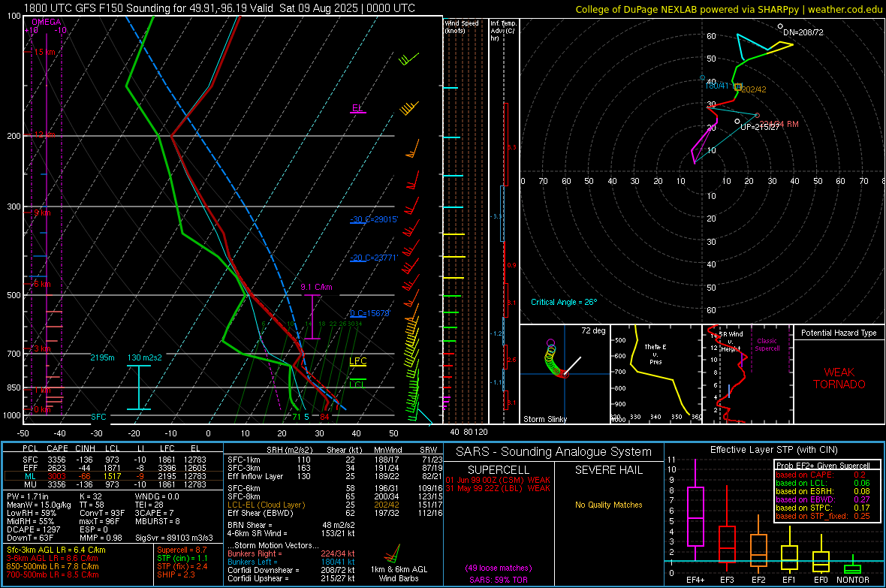Select the SFC-1km kinematics row

pos(335,460)
